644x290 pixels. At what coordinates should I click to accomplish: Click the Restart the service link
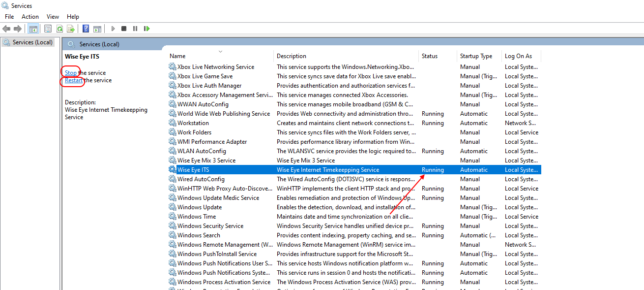pos(74,80)
